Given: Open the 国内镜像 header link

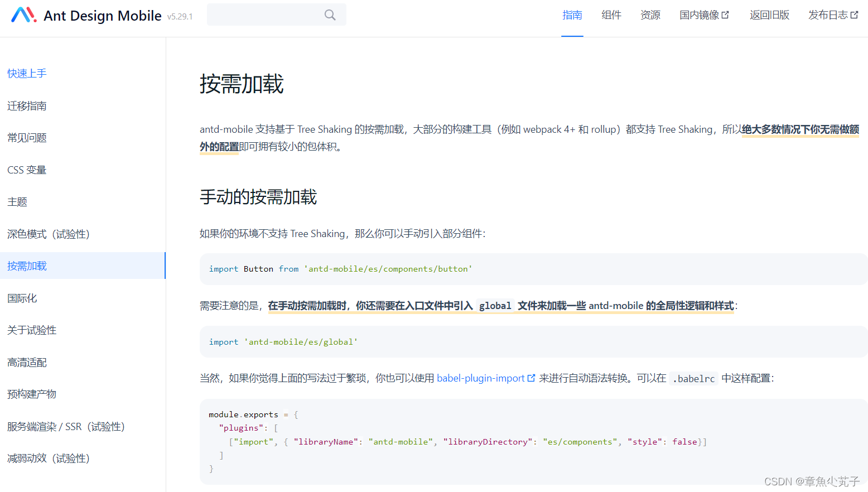Looking at the screenshot, I should 704,15.
